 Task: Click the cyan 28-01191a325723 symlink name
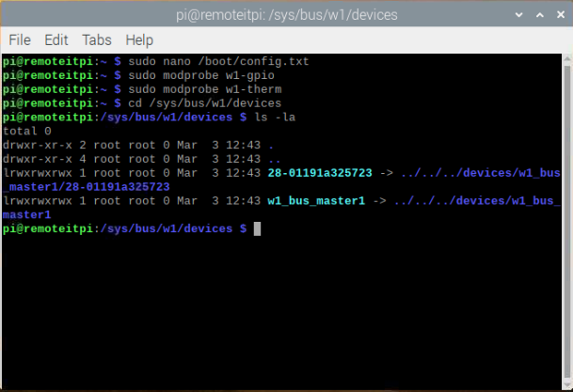pyautogui.click(x=320, y=173)
